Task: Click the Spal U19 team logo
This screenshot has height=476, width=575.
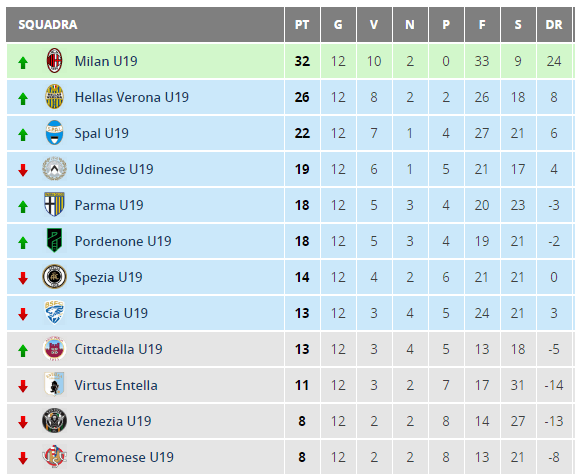Action: (x=54, y=133)
